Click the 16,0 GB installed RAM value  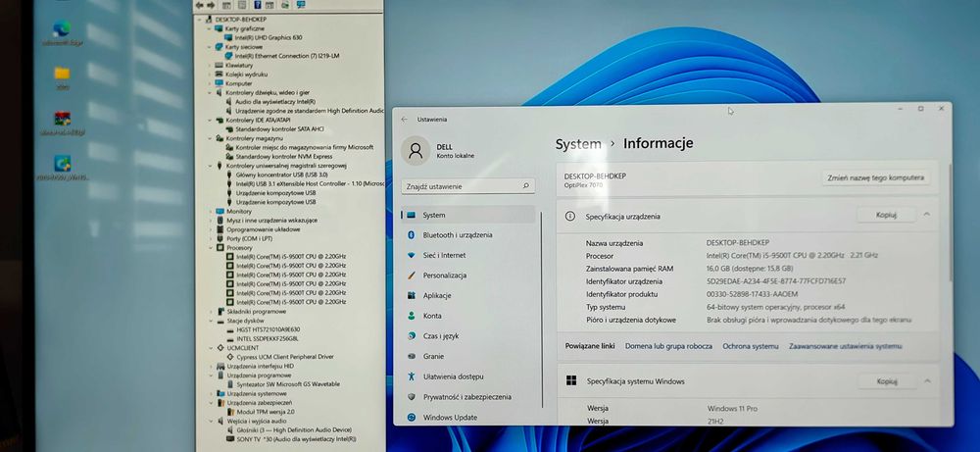coord(750,269)
